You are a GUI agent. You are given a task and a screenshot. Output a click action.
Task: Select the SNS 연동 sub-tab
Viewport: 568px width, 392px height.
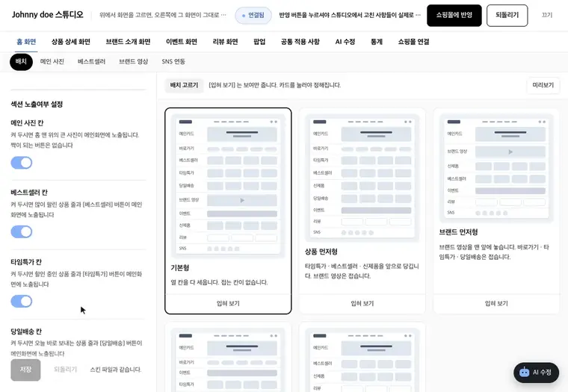click(173, 61)
